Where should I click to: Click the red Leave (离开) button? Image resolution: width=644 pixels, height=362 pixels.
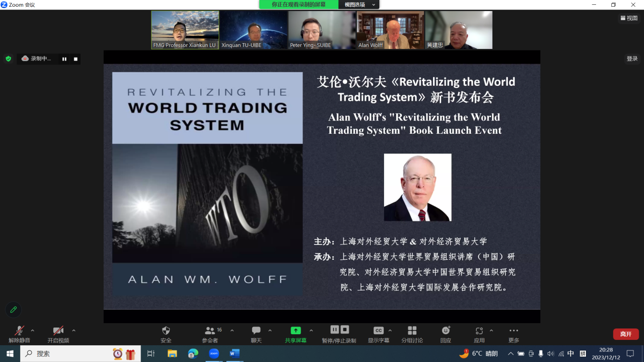[x=625, y=334]
